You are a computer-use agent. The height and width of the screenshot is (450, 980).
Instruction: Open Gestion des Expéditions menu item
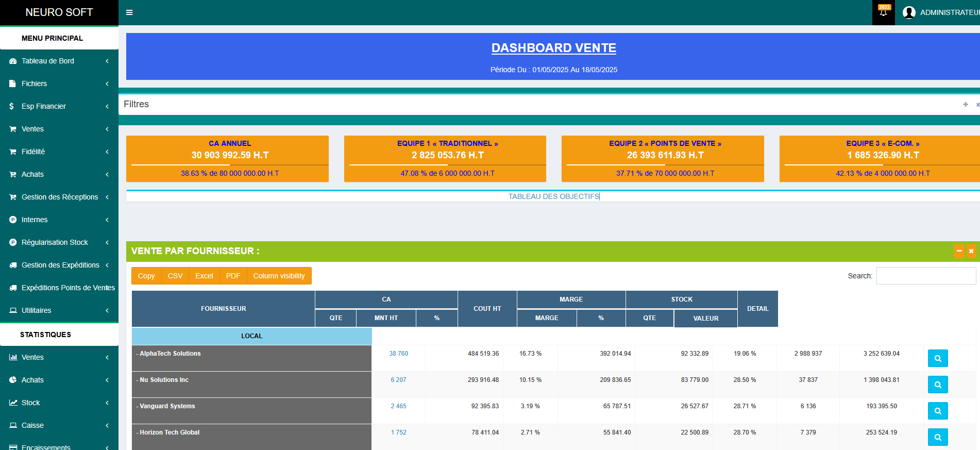(x=59, y=265)
